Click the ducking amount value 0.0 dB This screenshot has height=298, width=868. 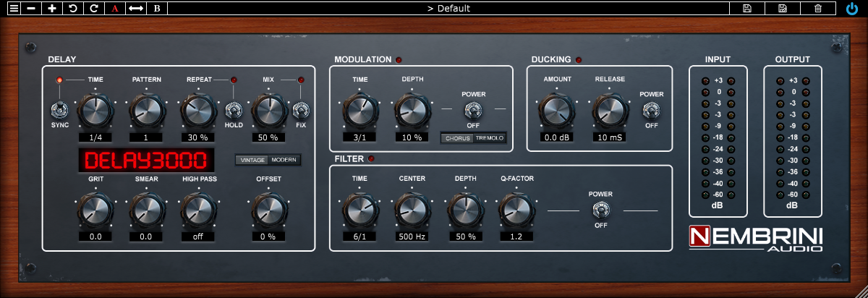tap(557, 137)
